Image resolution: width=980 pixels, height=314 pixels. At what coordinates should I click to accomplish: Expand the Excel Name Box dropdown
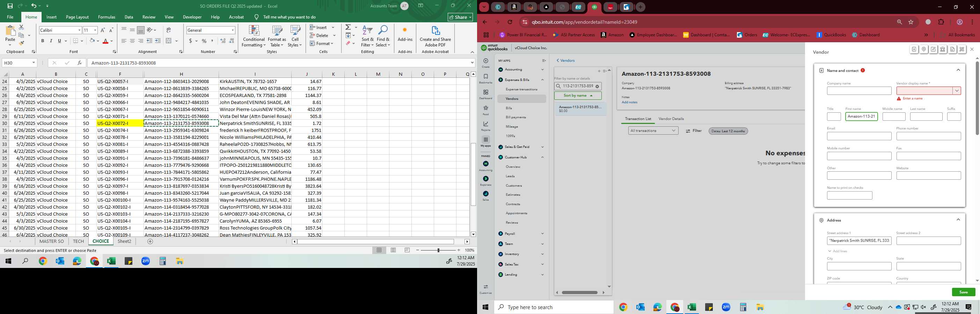34,63
